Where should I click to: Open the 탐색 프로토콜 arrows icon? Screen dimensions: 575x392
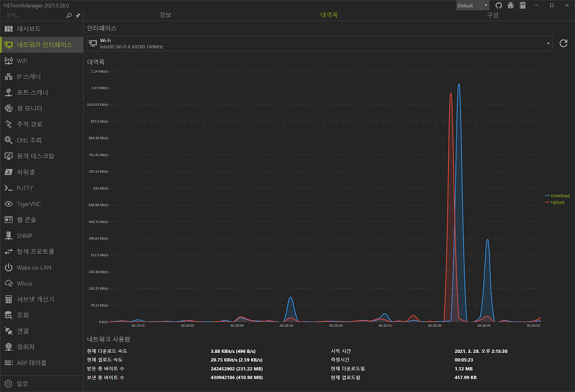point(9,251)
